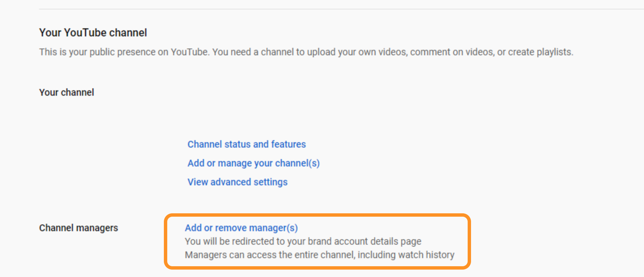Click the word "managers" in Channel managers label
Viewport: 644px width, 277px height.
coord(97,228)
